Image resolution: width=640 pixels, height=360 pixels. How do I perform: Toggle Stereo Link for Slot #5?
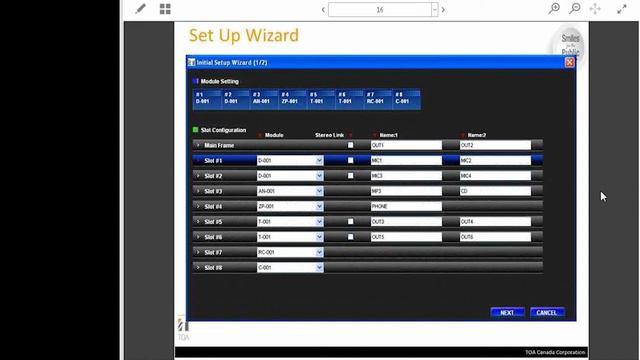pos(350,222)
